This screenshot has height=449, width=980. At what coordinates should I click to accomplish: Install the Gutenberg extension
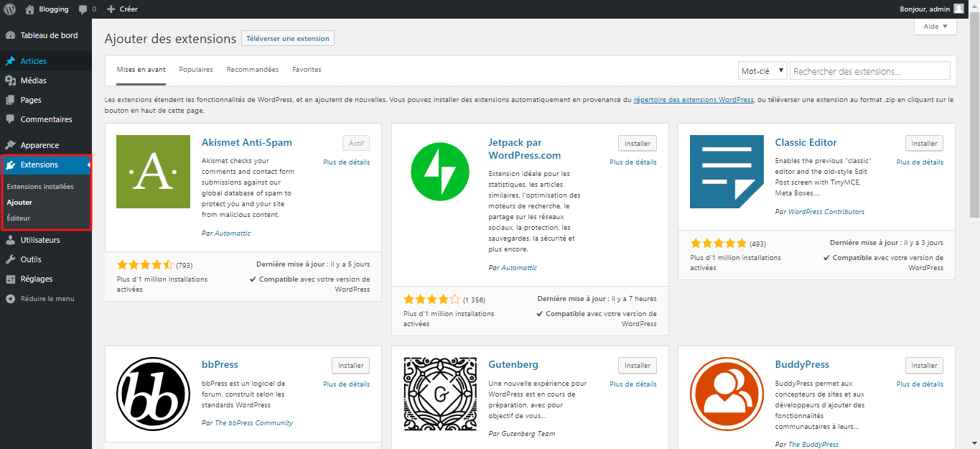pos(638,365)
